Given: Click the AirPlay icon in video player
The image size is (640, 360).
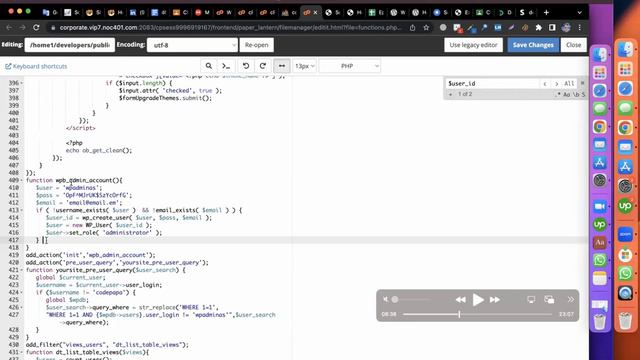Looking at the screenshot, I should click(x=531, y=300).
